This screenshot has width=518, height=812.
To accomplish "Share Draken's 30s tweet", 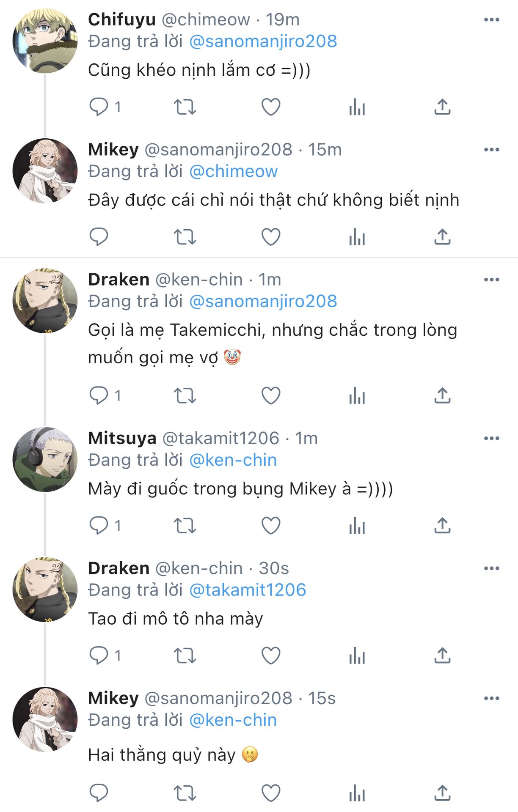I will pos(442,656).
